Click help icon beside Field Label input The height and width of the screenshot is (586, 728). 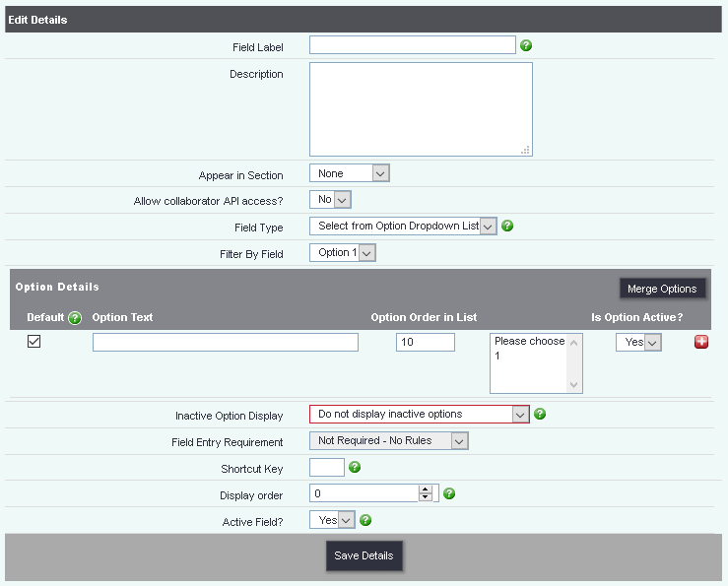[x=526, y=45]
